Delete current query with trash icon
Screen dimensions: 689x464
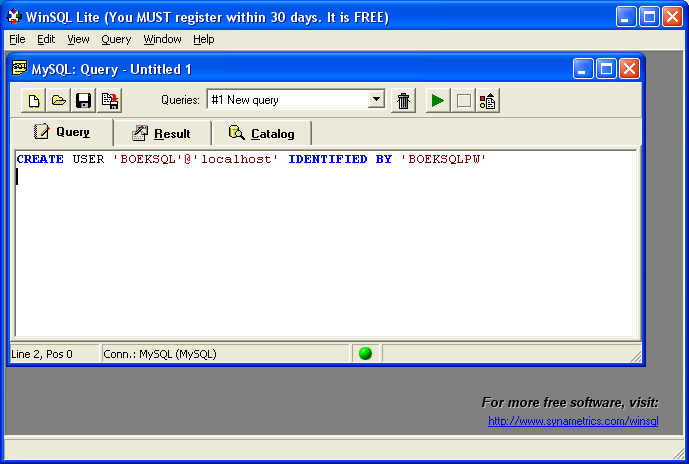[403, 101]
